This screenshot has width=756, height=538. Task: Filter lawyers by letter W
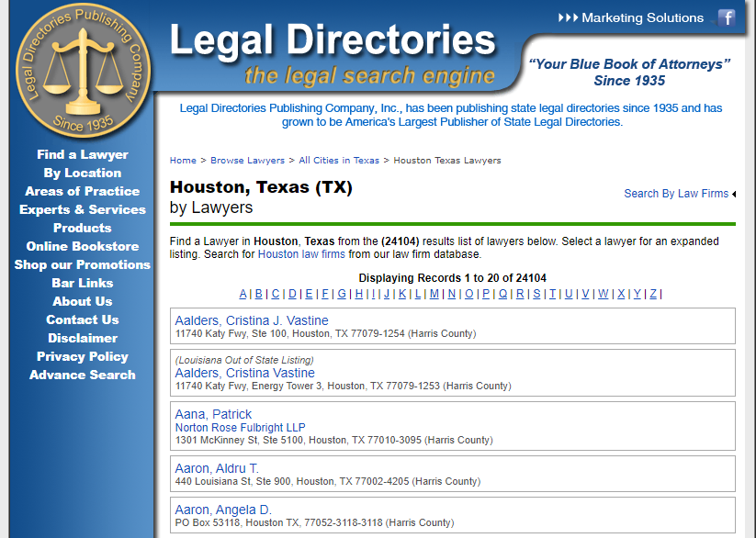tap(604, 294)
